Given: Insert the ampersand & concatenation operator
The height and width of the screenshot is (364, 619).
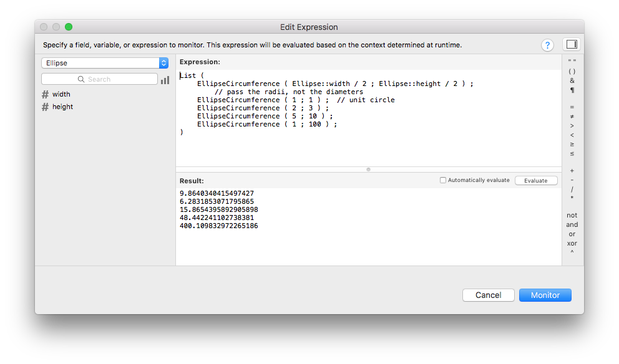Looking at the screenshot, I should click(572, 80).
